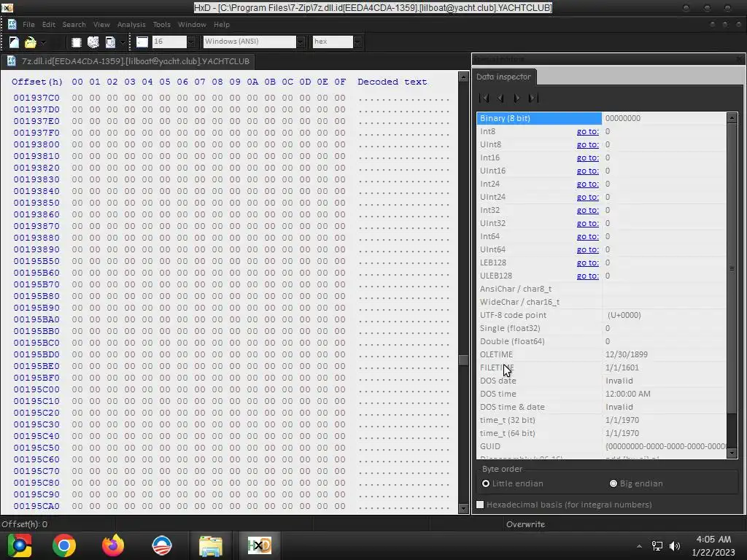Open Google Chrome from taskbar
Image resolution: width=747 pixels, height=560 pixels.
click(x=64, y=545)
